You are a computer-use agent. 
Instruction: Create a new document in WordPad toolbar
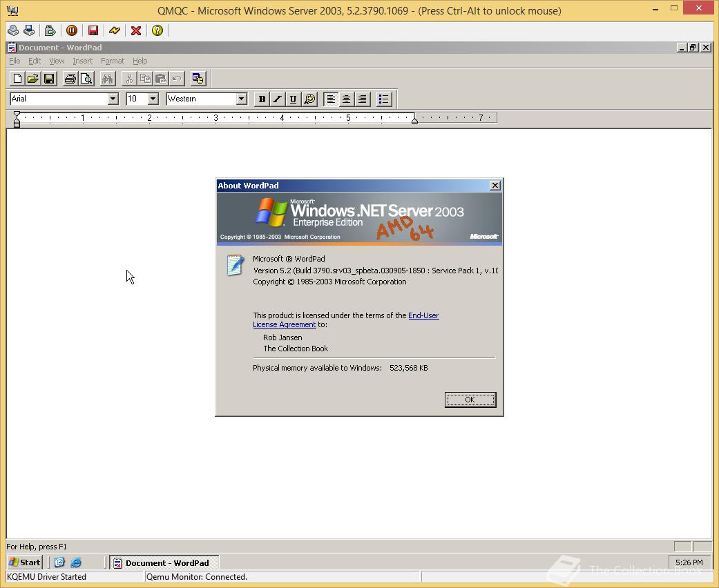[17, 79]
